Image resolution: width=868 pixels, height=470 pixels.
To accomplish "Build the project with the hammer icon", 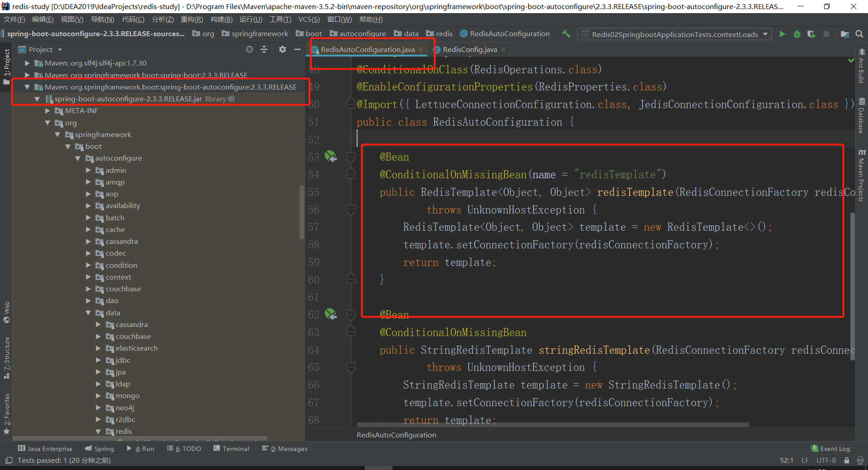I will tap(566, 34).
